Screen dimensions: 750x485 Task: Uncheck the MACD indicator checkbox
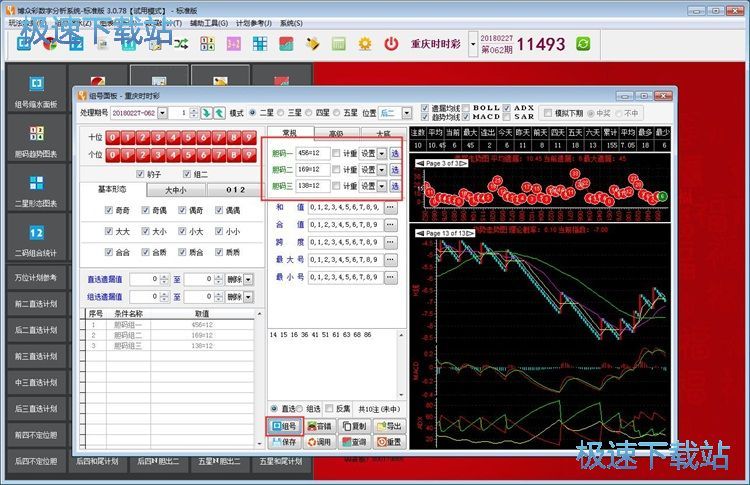pyautogui.click(x=466, y=118)
